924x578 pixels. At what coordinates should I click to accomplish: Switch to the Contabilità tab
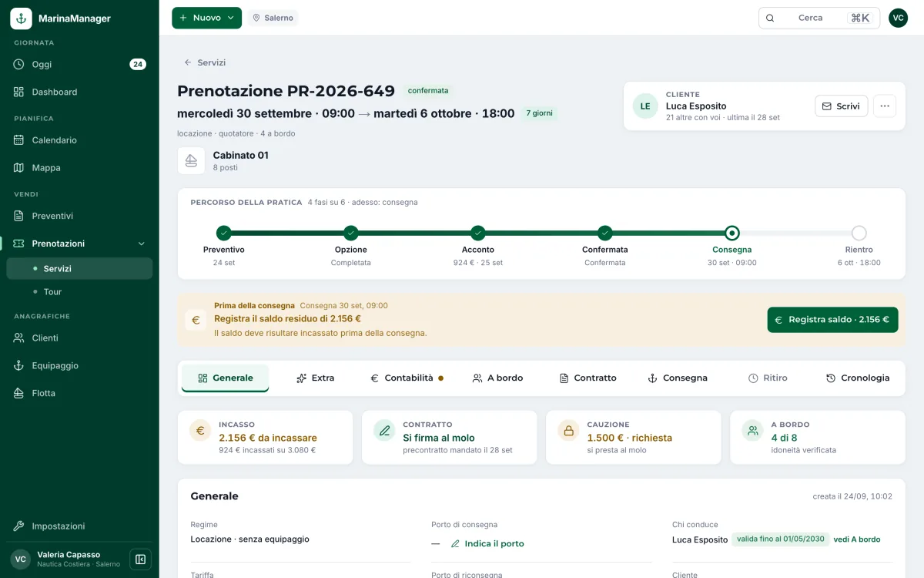pyautogui.click(x=407, y=378)
